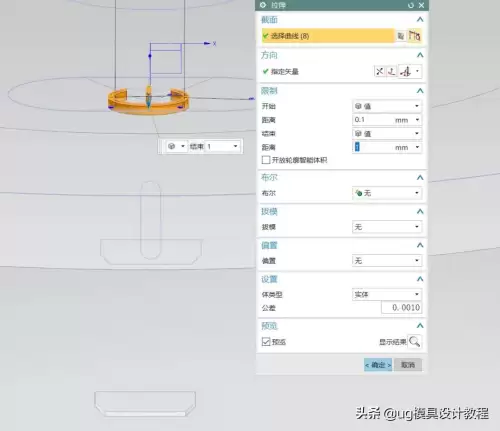Open the on-canvas limit type dropdown arrow
This screenshot has height=431, width=500.
click(x=183, y=146)
